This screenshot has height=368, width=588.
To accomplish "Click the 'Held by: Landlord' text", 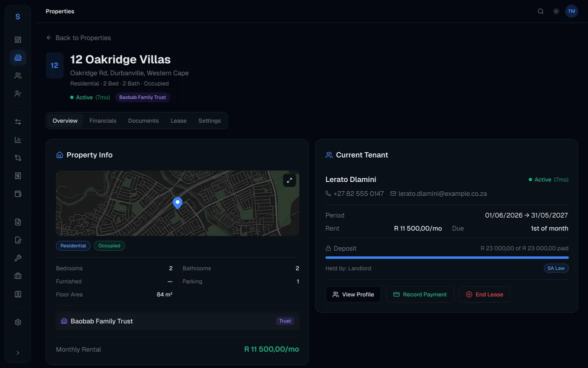I will [x=348, y=268].
